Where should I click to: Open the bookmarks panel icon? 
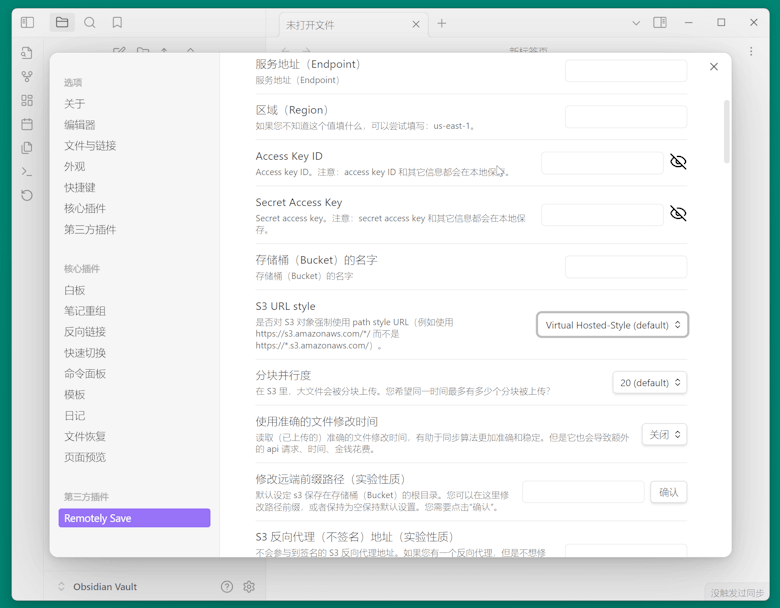(x=117, y=23)
